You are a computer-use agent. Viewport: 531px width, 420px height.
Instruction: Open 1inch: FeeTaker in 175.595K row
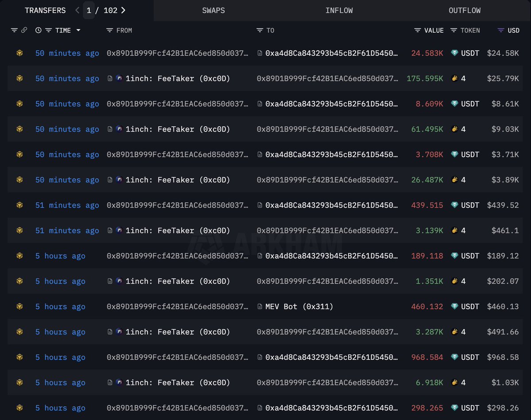[178, 78]
